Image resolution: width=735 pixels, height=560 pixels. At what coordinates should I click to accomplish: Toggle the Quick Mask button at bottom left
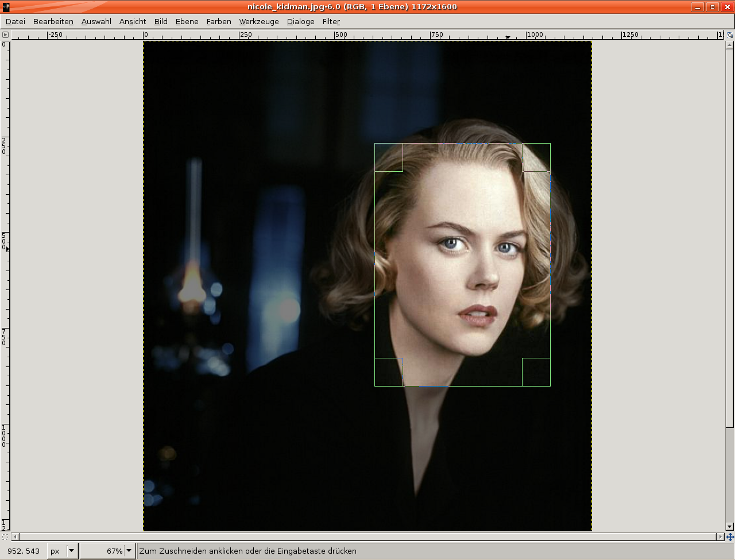(5, 537)
